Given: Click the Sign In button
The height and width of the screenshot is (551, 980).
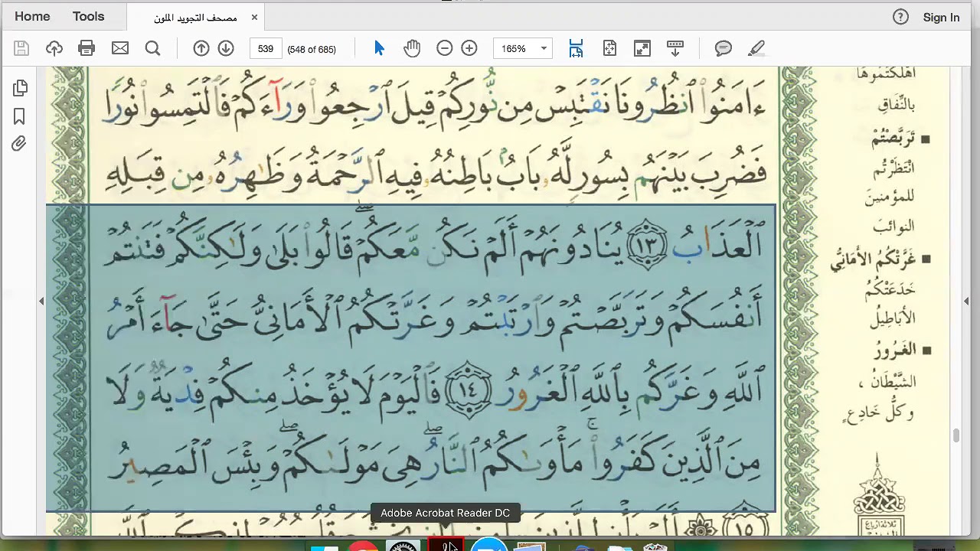Looking at the screenshot, I should 941,17.
